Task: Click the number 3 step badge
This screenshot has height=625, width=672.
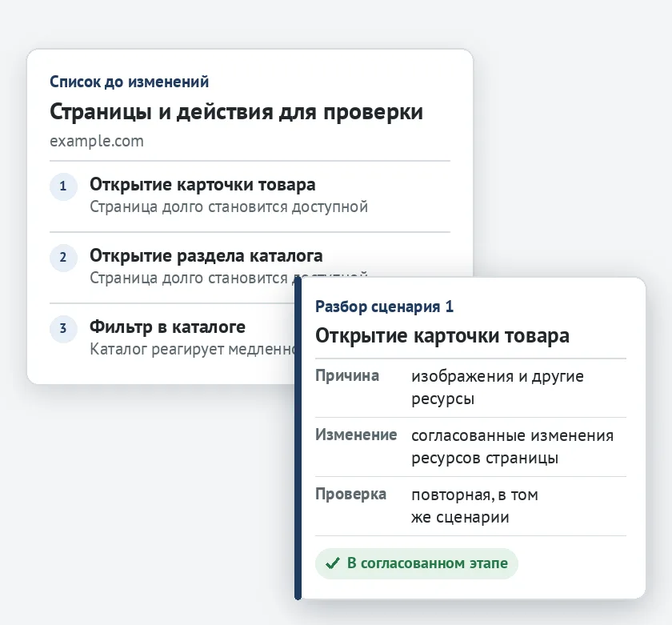Action: [x=63, y=329]
